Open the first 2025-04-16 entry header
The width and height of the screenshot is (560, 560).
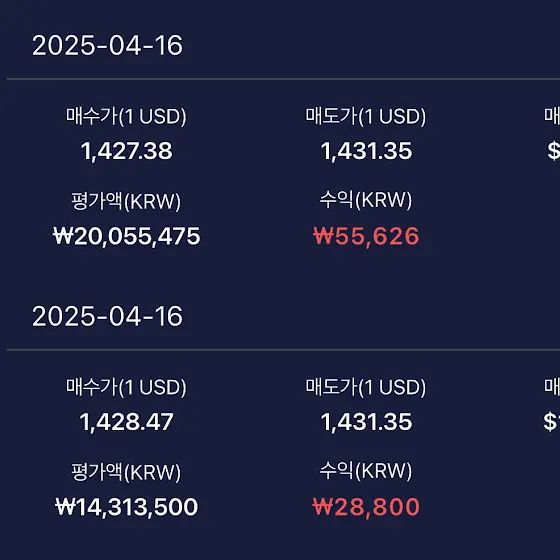coord(108,45)
